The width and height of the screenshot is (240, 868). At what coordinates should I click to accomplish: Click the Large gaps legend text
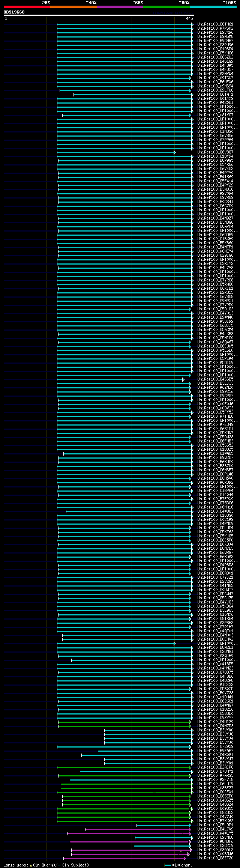point(46,865)
